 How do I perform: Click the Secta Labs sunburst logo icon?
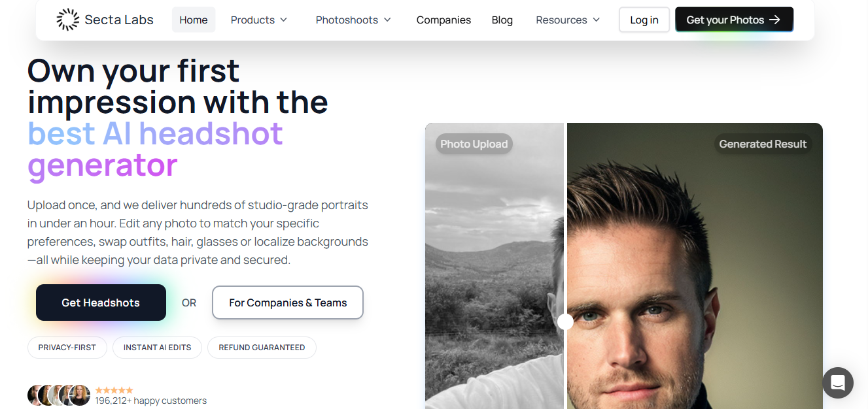(x=67, y=20)
